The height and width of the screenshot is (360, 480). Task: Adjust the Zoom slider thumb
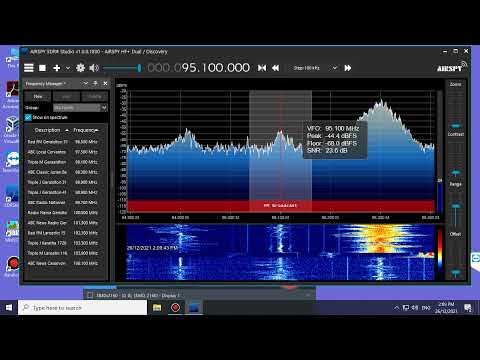click(456, 126)
